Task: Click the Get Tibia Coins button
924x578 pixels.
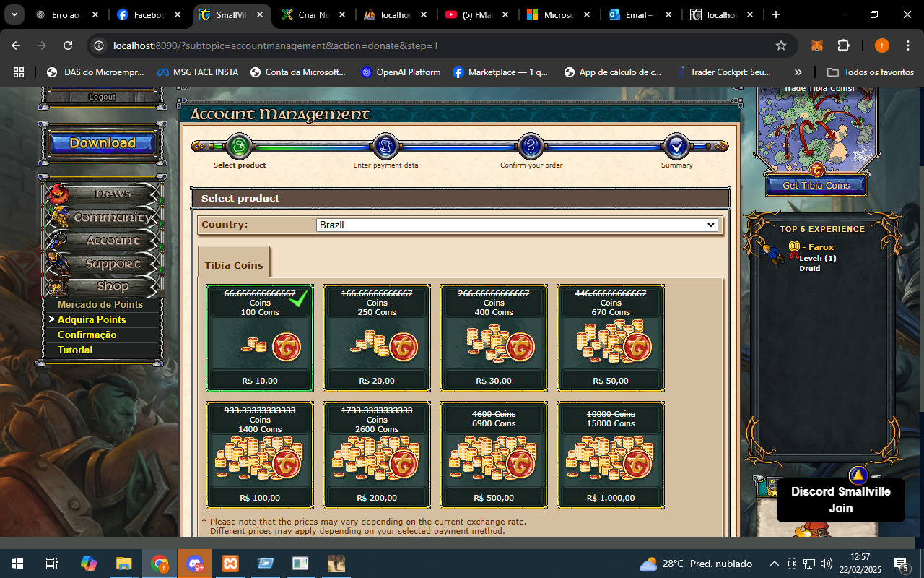Action: tap(816, 185)
